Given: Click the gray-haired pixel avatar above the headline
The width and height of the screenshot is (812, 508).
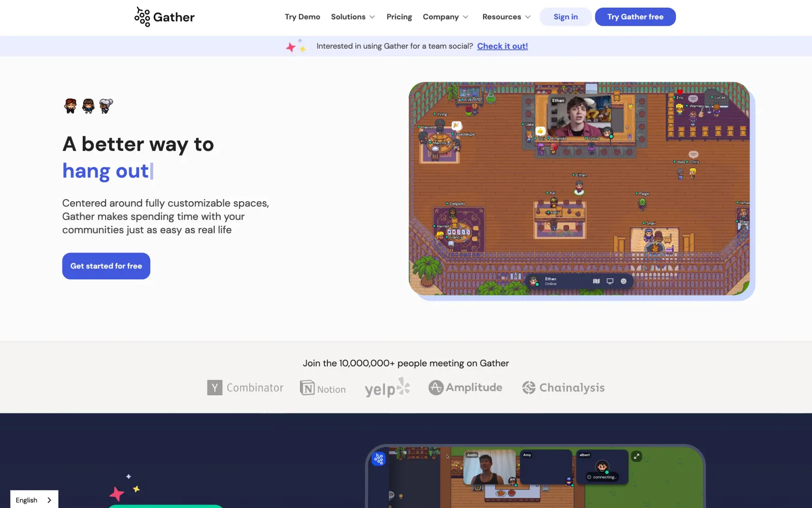Looking at the screenshot, I should pos(106,106).
